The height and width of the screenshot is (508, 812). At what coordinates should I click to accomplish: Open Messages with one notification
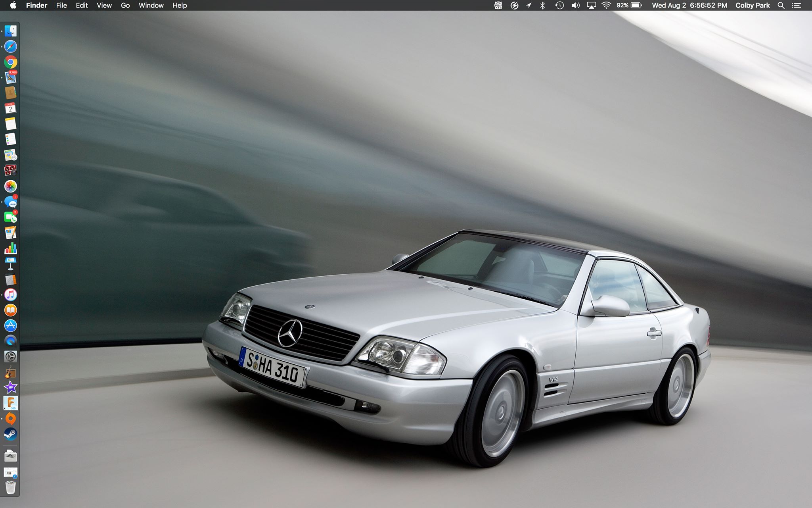pyautogui.click(x=11, y=202)
